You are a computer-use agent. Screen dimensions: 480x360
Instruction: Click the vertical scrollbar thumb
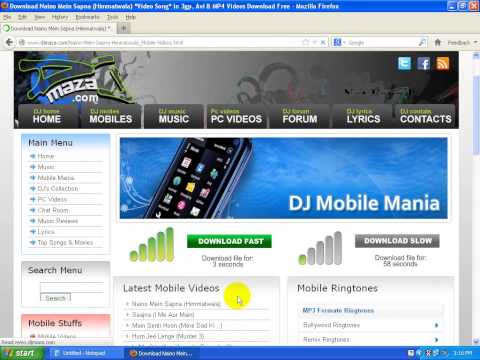point(476,115)
